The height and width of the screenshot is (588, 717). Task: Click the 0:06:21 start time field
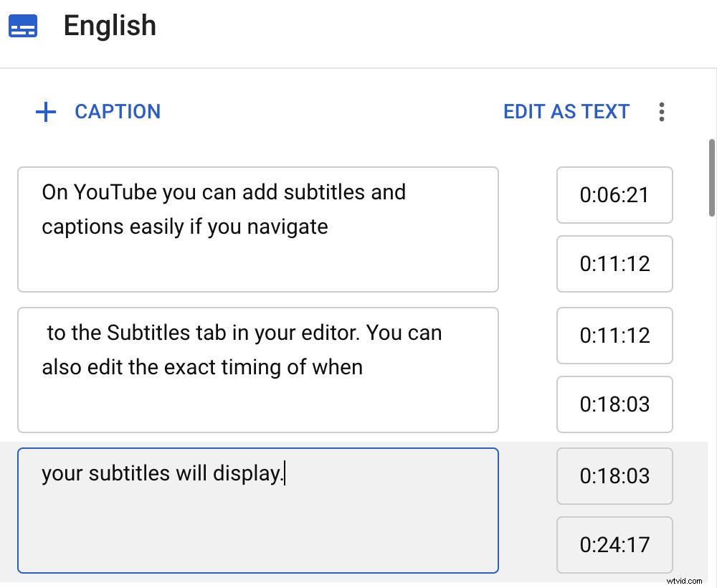(614, 195)
